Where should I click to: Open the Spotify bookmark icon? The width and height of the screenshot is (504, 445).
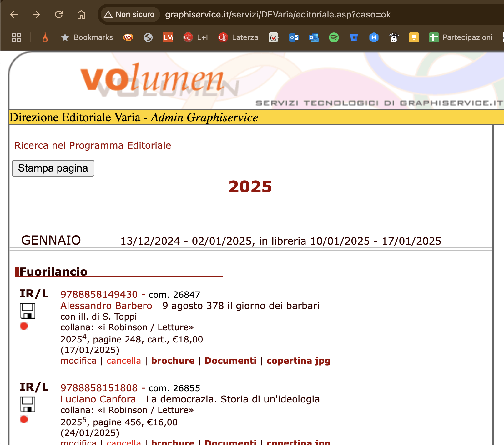click(334, 37)
